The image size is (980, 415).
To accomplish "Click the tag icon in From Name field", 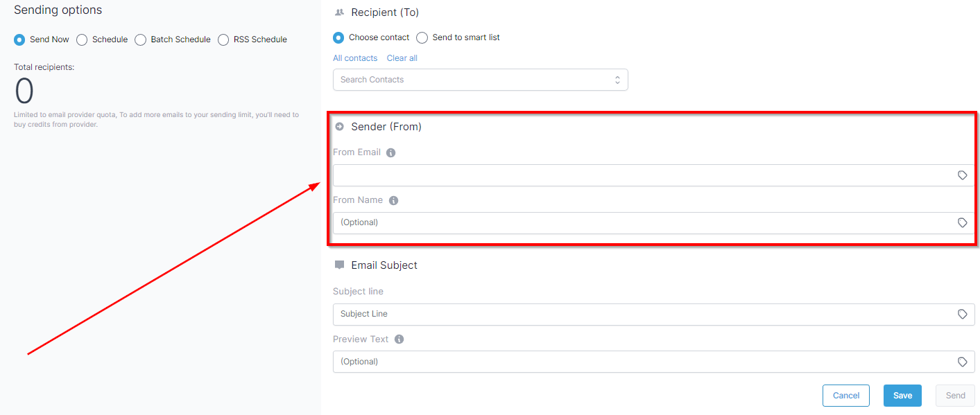I will pos(962,223).
